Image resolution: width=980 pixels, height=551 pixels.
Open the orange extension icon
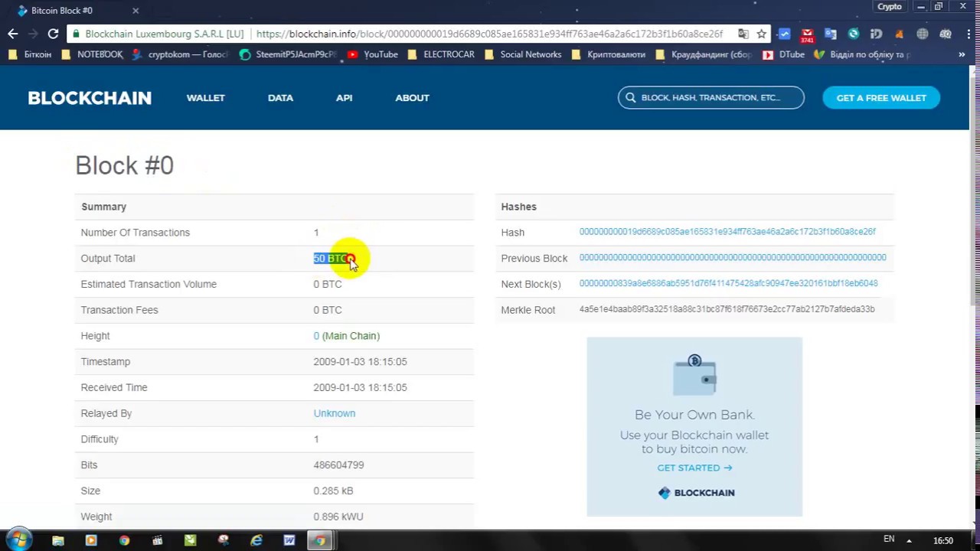click(x=899, y=34)
